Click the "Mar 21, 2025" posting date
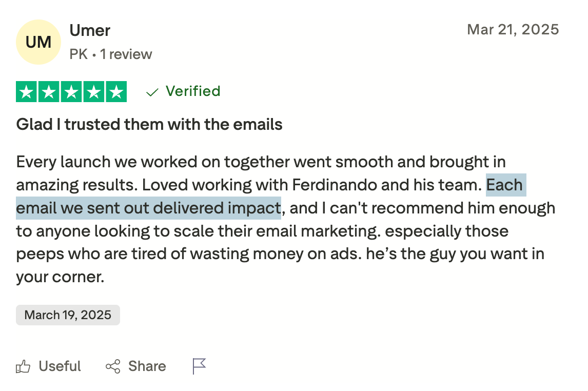 coord(513,29)
